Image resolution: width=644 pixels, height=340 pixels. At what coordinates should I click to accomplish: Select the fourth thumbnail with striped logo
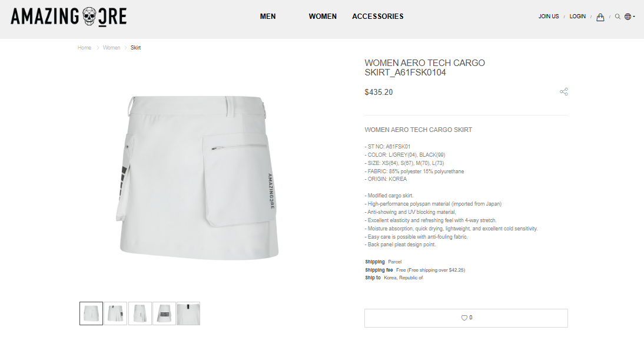[x=164, y=313]
